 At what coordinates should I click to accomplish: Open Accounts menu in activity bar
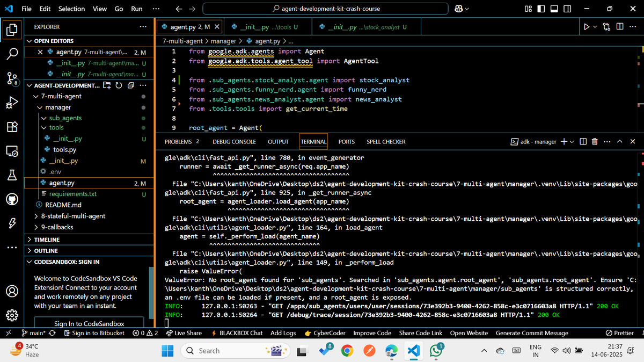tap(12, 291)
